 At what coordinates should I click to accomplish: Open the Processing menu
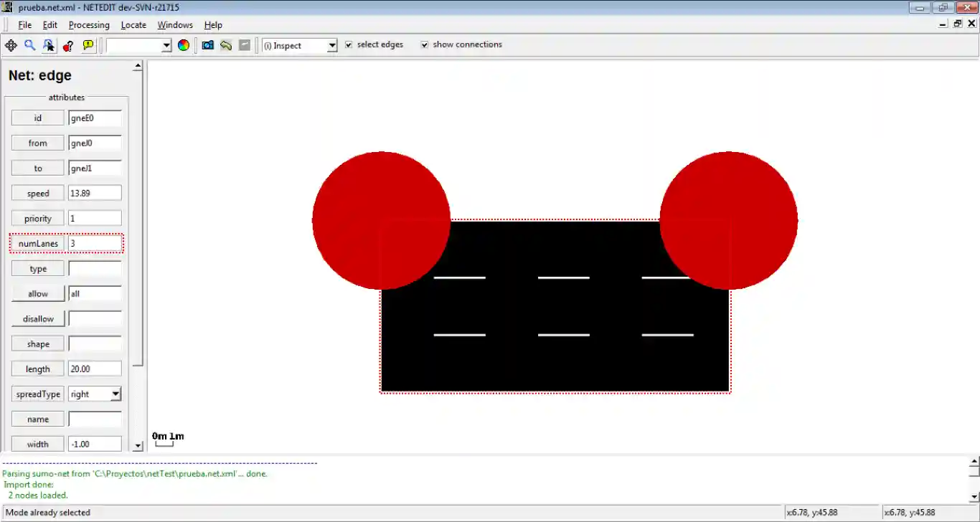tap(89, 25)
